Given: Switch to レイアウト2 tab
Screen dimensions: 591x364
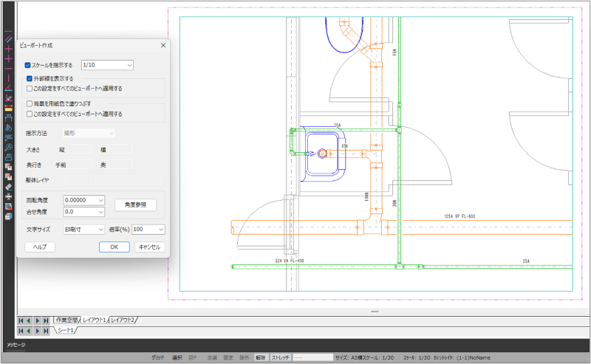Looking at the screenshot, I should pos(123,320).
